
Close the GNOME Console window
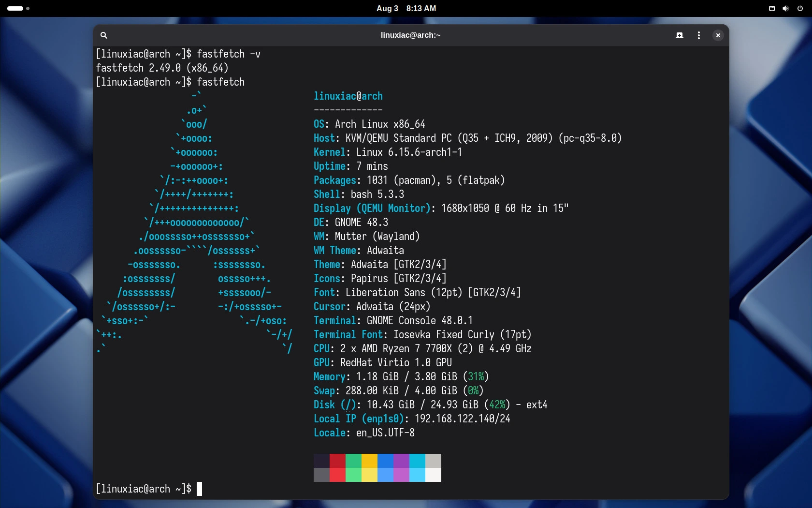pyautogui.click(x=718, y=35)
